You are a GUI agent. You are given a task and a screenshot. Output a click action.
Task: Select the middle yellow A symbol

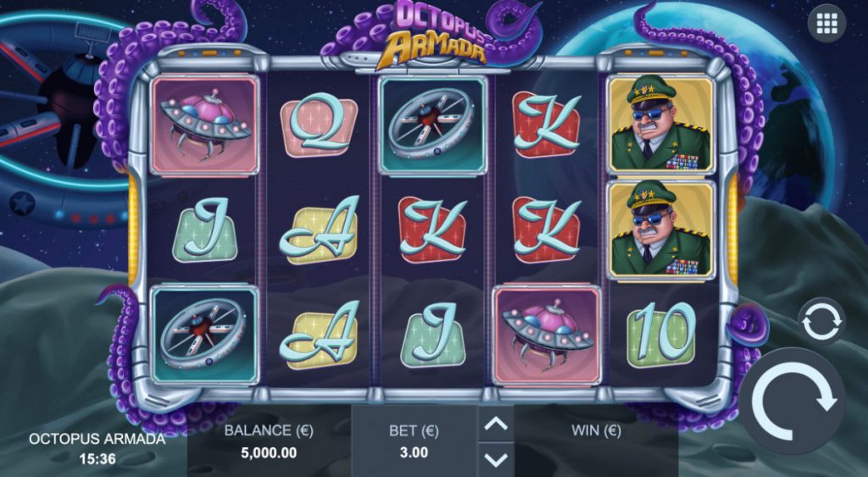[x=319, y=230]
